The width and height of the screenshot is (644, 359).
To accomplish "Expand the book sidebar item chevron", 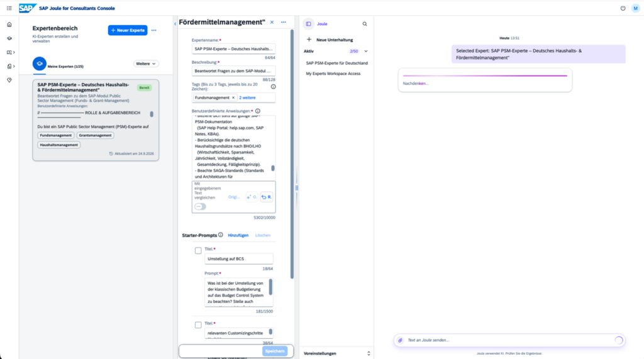I will pyautogui.click(x=14, y=52).
